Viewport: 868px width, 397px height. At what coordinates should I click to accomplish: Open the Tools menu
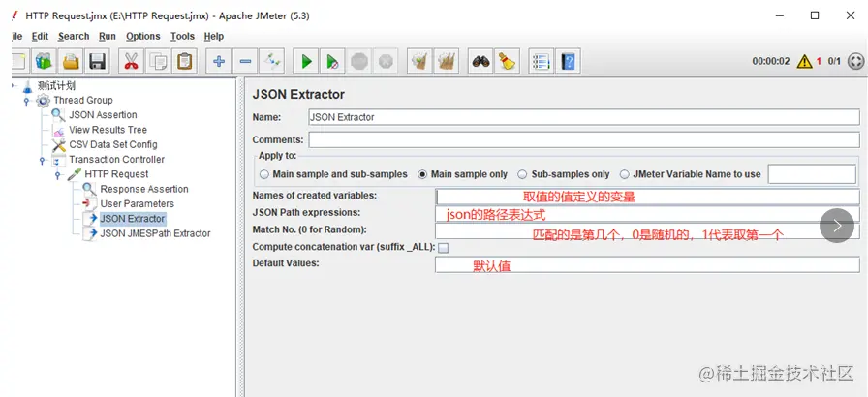coord(182,37)
